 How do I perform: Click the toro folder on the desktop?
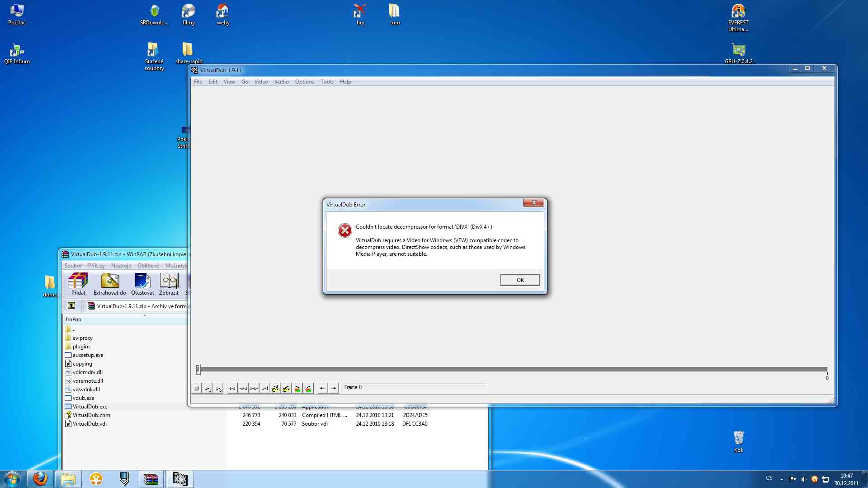point(395,14)
